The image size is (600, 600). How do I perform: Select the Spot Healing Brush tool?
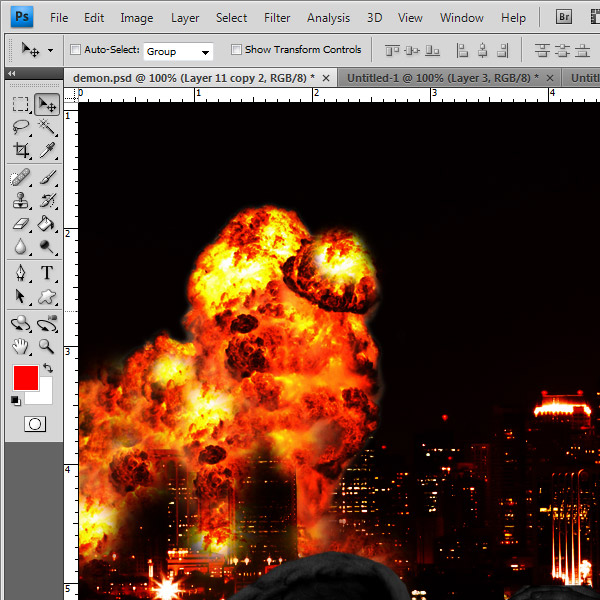pyautogui.click(x=20, y=178)
